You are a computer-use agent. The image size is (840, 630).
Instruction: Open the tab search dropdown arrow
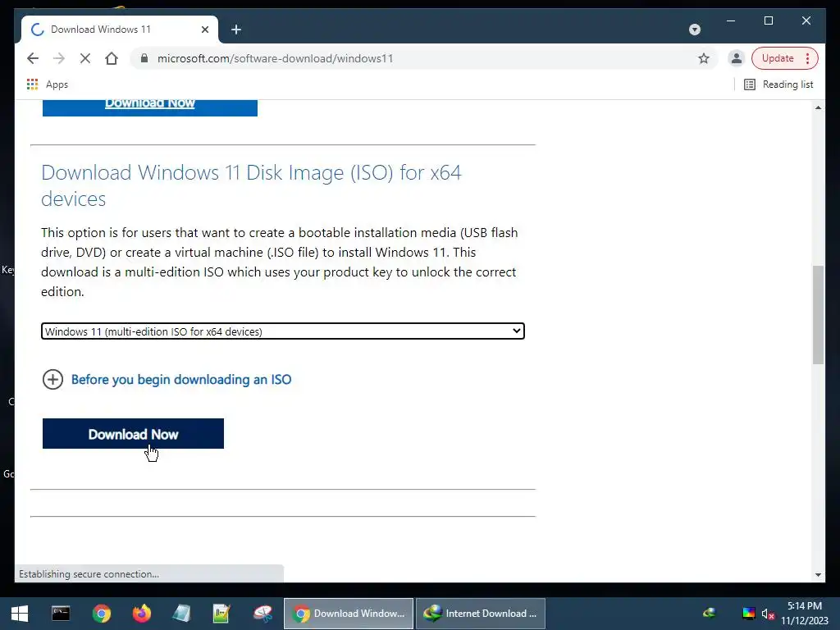694,30
